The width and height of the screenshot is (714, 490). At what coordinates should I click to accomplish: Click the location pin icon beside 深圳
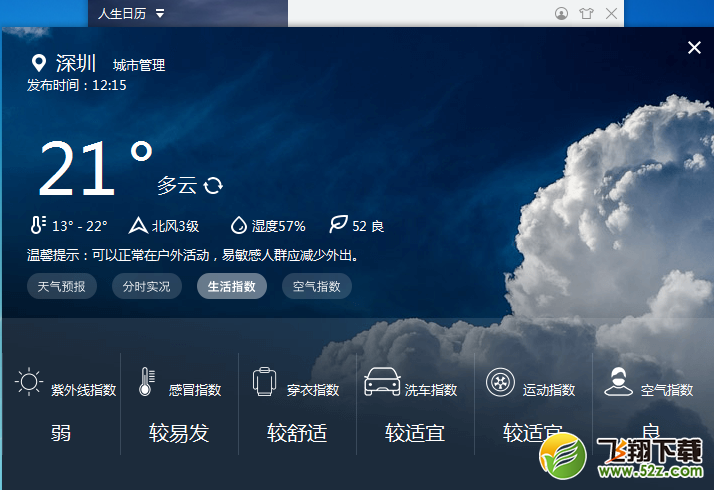click(39, 63)
